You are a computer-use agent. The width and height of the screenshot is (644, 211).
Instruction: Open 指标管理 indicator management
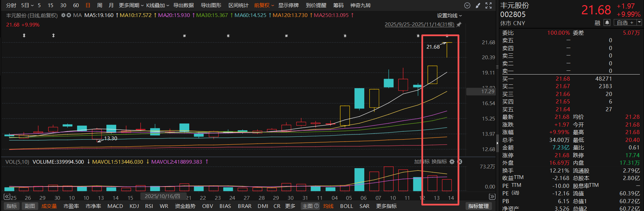(x=478, y=206)
